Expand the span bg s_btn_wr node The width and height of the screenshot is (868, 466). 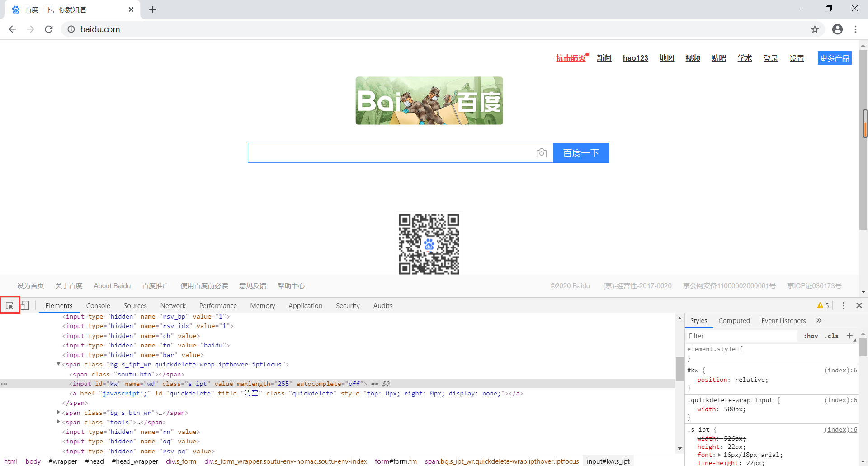(58, 413)
